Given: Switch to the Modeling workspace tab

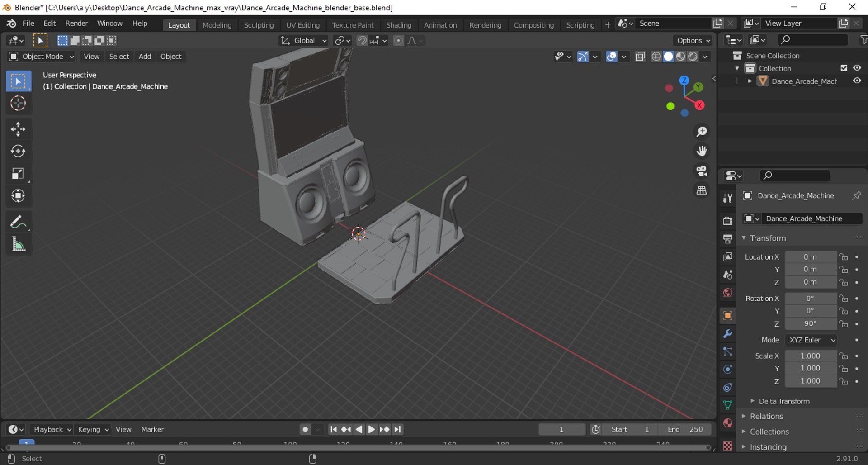Looking at the screenshot, I should 217,25.
